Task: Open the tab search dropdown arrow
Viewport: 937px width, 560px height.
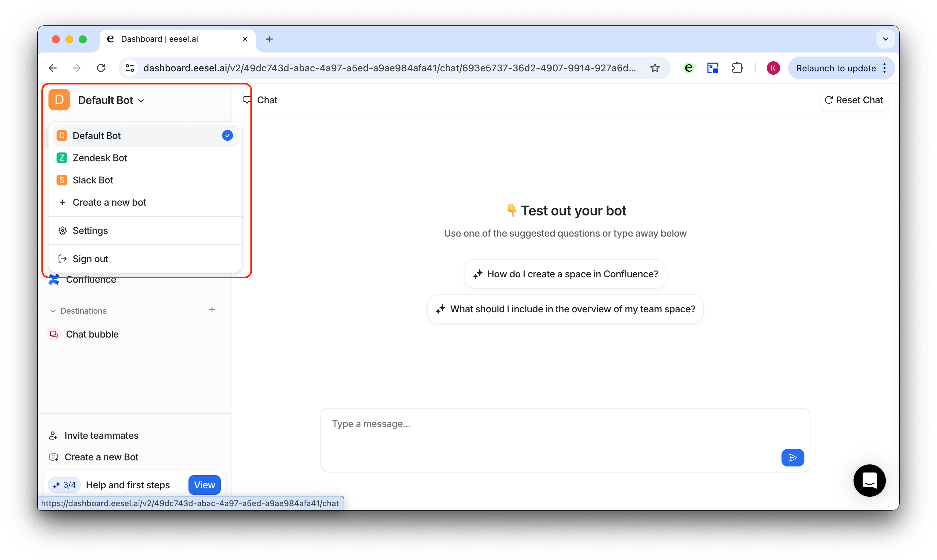Action: click(x=886, y=39)
